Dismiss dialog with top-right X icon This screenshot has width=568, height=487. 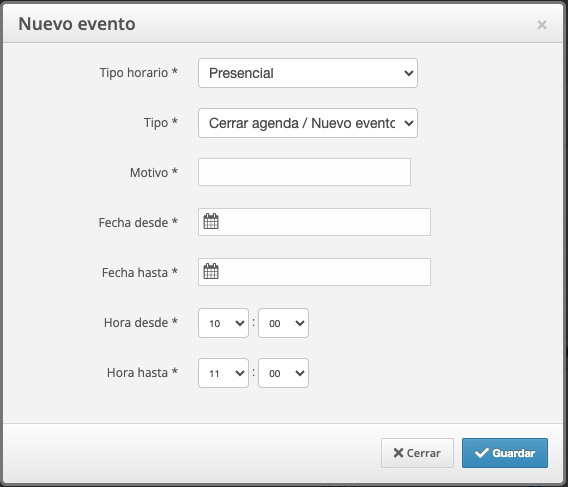[x=542, y=25]
